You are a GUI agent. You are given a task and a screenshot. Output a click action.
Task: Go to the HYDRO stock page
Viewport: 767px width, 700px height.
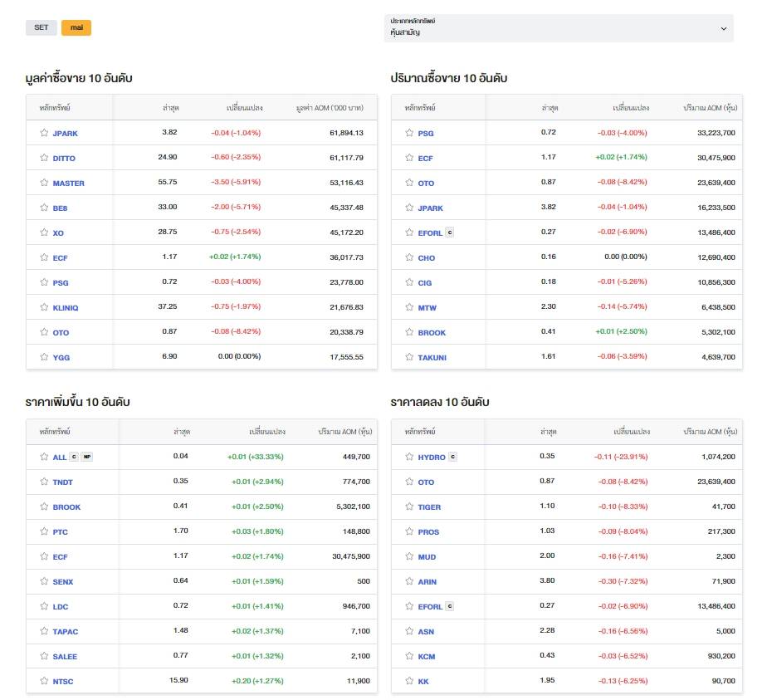pyautogui.click(x=432, y=458)
